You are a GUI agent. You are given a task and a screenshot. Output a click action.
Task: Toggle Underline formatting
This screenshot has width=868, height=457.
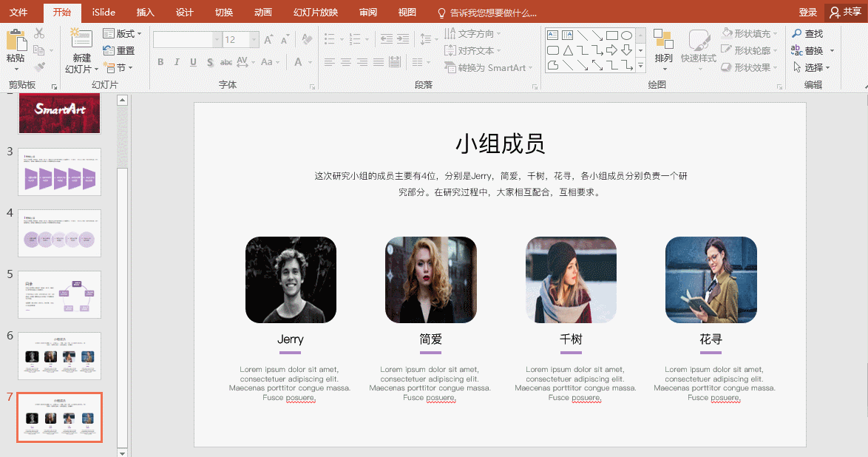[x=193, y=62]
